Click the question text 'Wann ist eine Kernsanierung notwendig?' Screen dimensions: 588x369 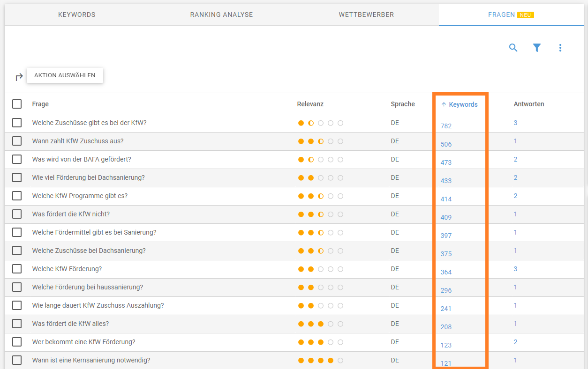click(91, 360)
